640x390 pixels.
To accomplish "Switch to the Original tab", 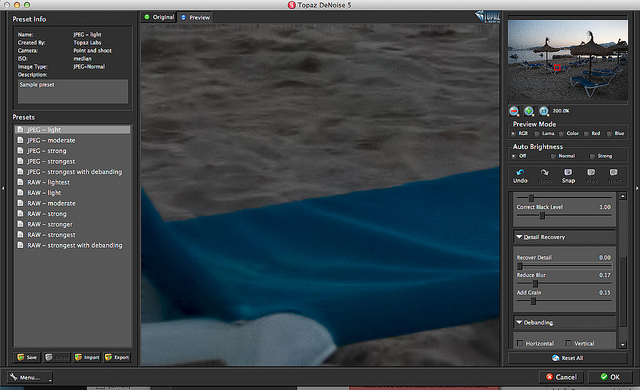I will tap(159, 17).
